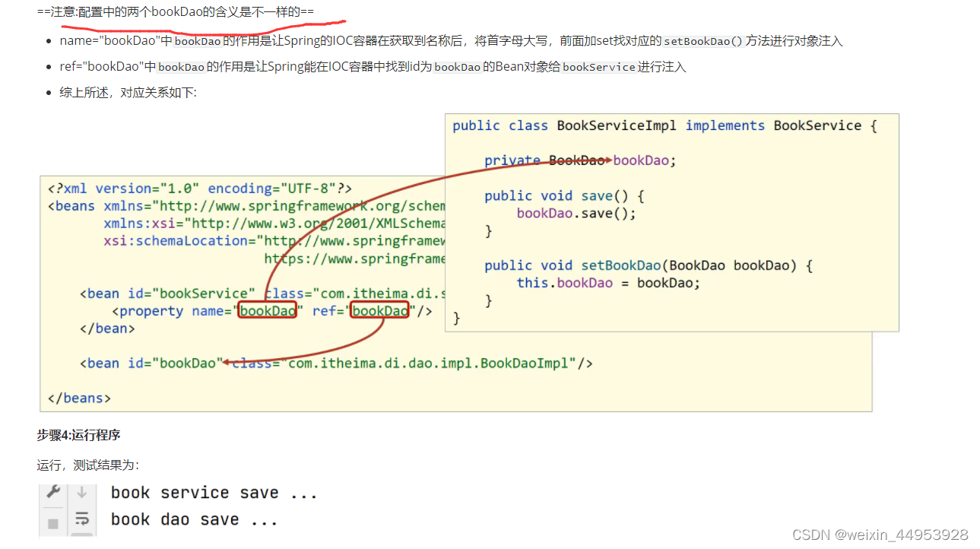Click the bullet '综上所述，对应关系如下:'
Viewport: 980px width, 549px height.
click(128, 93)
